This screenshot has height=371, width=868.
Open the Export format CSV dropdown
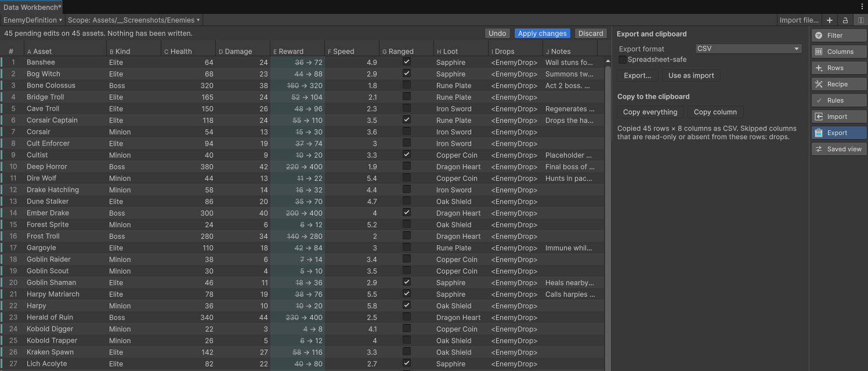click(748, 49)
